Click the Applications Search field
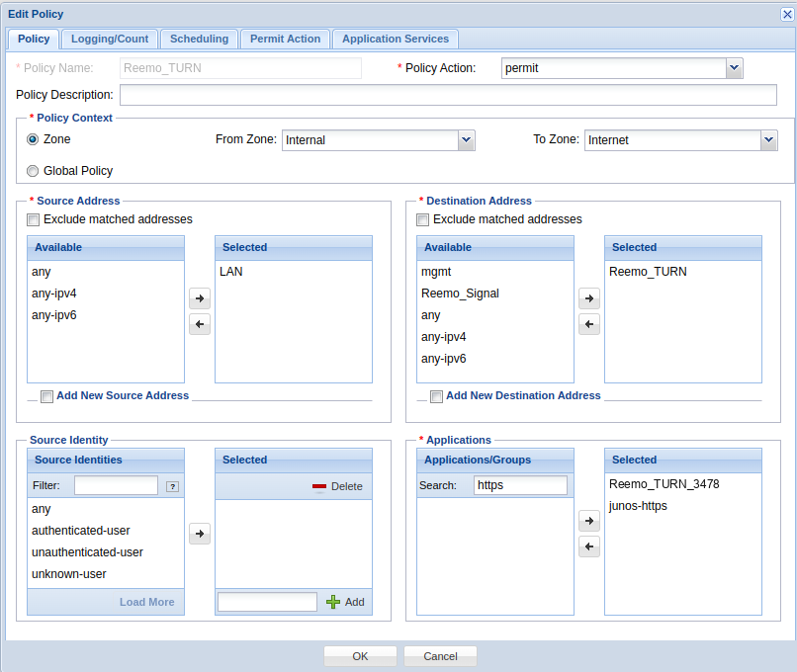Image resolution: width=797 pixels, height=672 pixels. 520,485
